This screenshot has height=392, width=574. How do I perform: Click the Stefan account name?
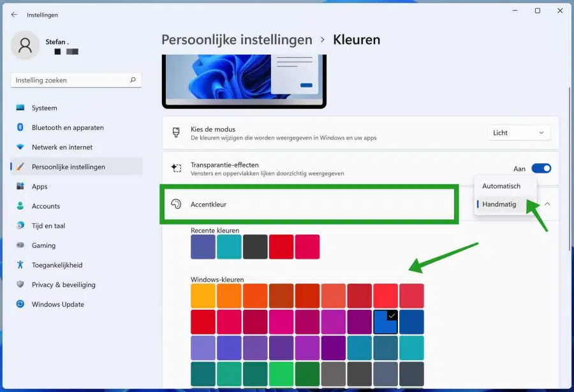(x=57, y=41)
